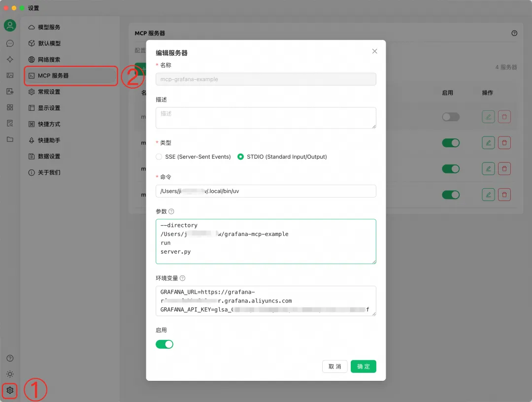
Task: Click the help question mark sidebar icon
Action: point(10,358)
